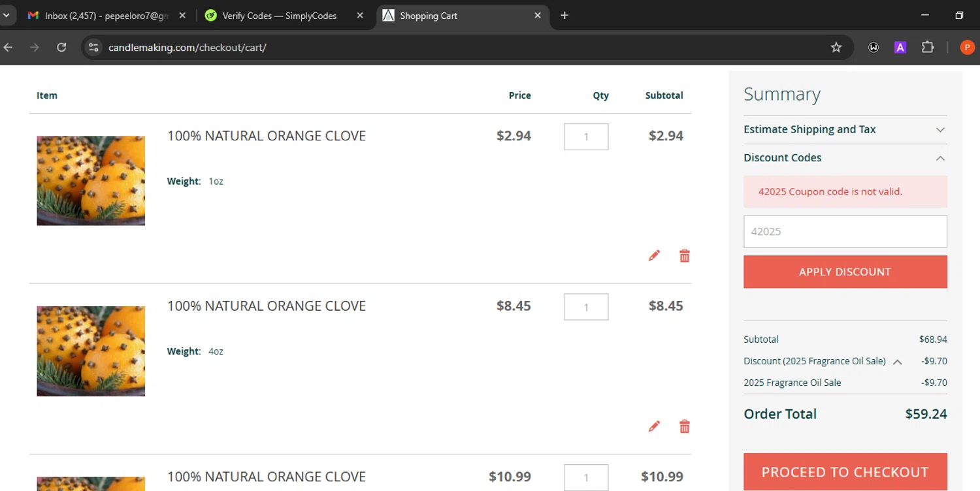Click the coupon not valid error message

click(x=845, y=191)
